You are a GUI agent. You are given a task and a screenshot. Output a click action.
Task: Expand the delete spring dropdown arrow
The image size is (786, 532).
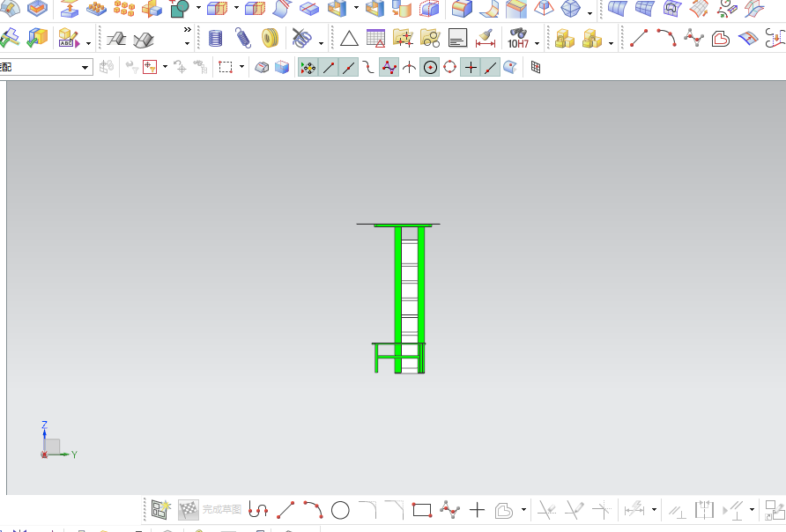pyautogui.click(x=321, y=43)
